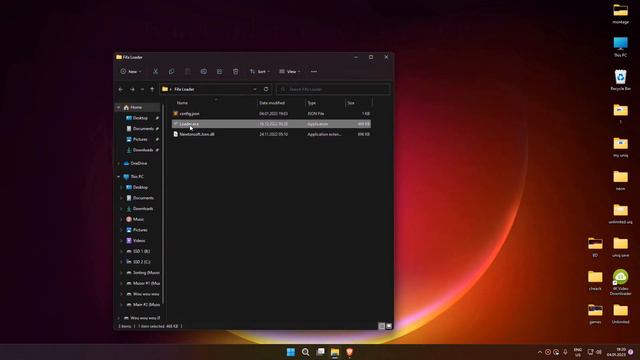The width and height of the screenshot is (640, 360).
Task: Select the 4K Video Downloader desktop shortcut
Action: point(620,282)
